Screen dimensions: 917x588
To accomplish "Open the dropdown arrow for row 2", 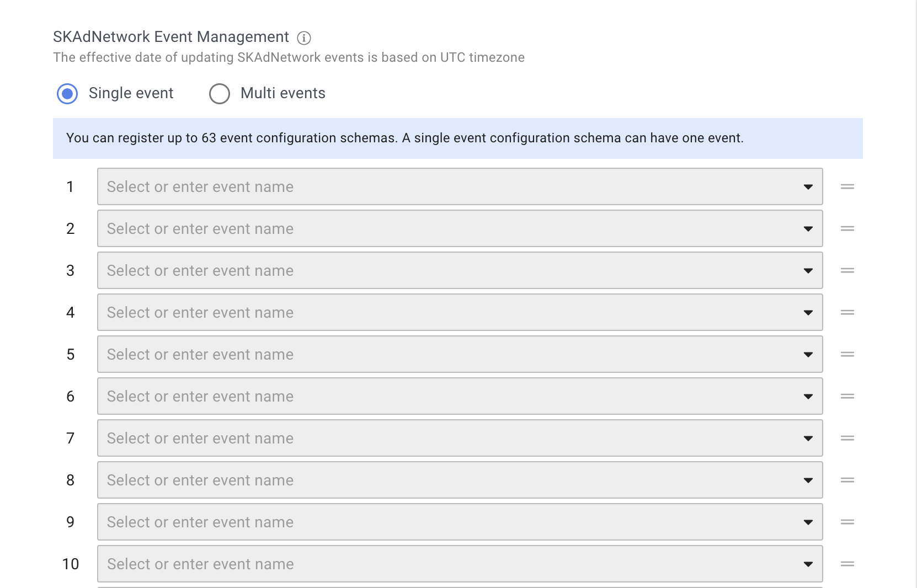I will coord(808,229).
